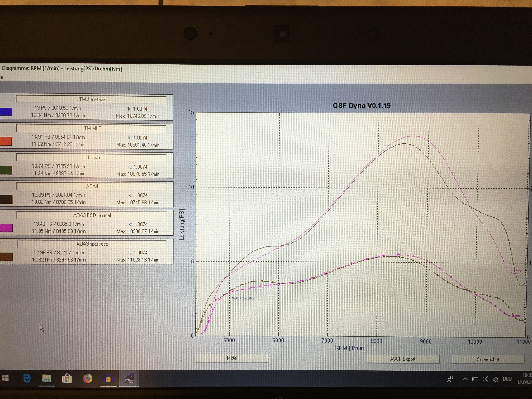
Task: Click the GSF Dyno taskbar icon
Action: click(129, 379)
